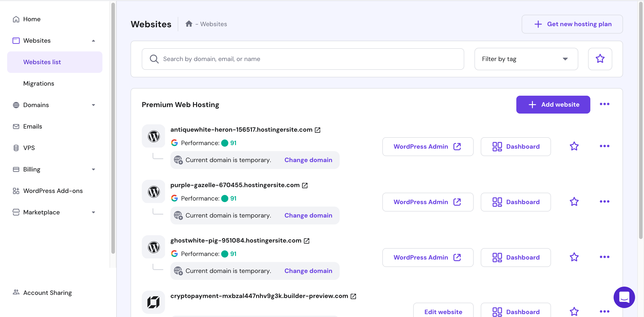This screenshot has height=317, width=644.
Task: Open external link for cryptopayment preview site
Action: [x=353, y=296]
